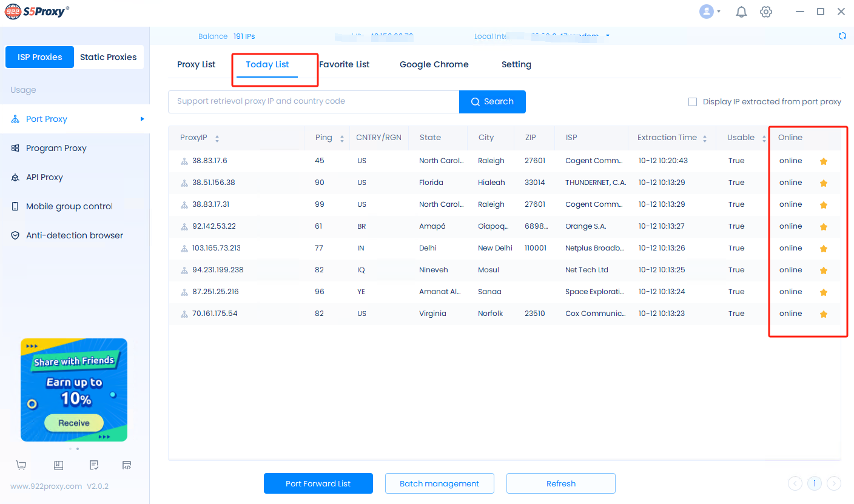Image resolution: width=854 pixels, height=504 pixels.
Task: Sort by Usable column arrows
Action: point(764,138)
